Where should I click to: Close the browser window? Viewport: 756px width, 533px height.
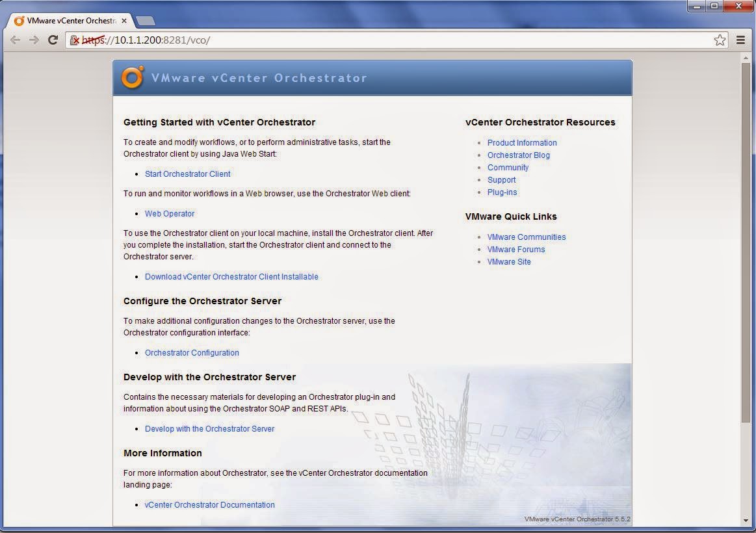[738, 6]
